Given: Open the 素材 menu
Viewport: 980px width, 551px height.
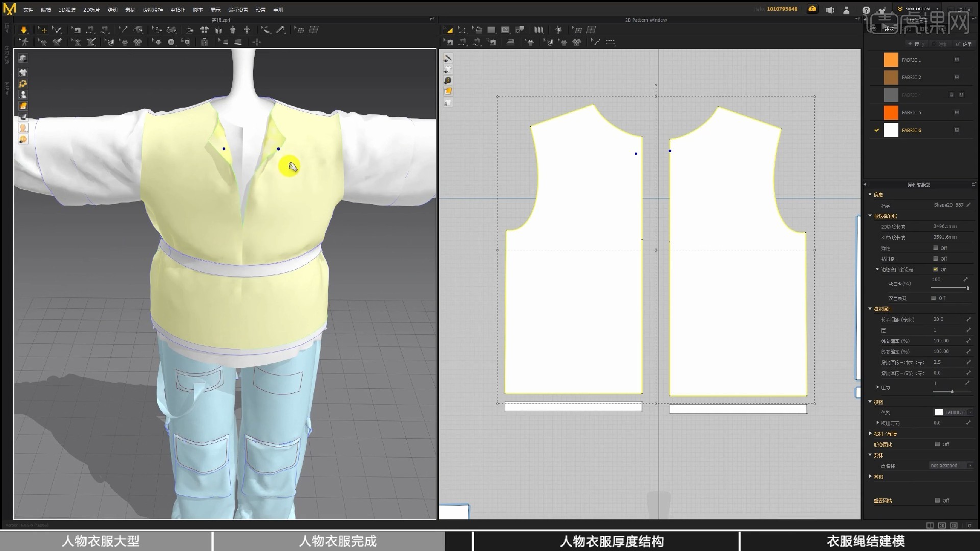Looking at the screenshot, I should [130, 10].
